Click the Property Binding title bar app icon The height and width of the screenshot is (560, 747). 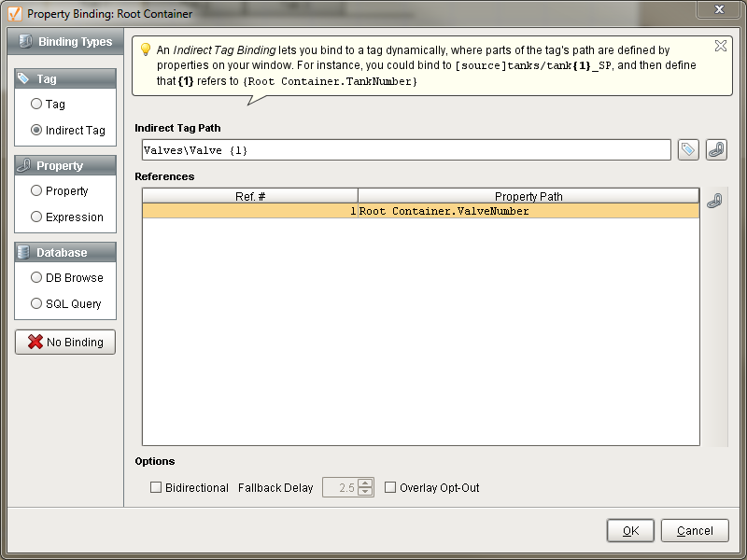[x=15, y=13]
